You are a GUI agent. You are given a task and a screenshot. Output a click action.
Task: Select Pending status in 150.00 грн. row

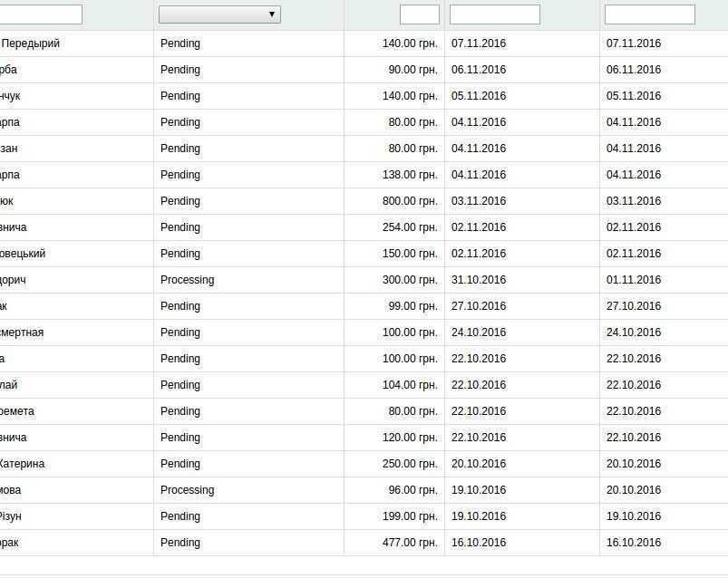[x=180, y=254]
